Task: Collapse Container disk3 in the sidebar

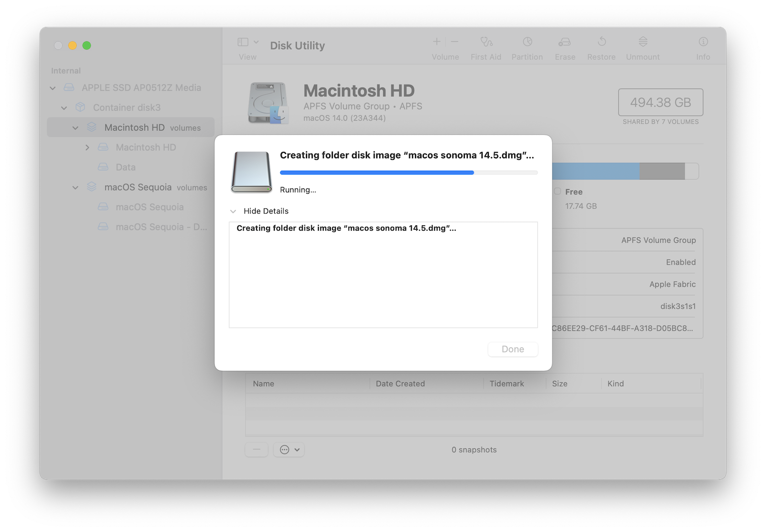Action: pos(64,108)
